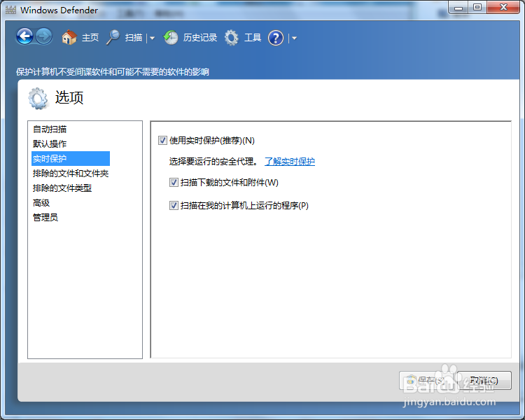
Task: Select 排除的文件和文件夹 option
Action: pyautogui.click(x=71, y=173)
